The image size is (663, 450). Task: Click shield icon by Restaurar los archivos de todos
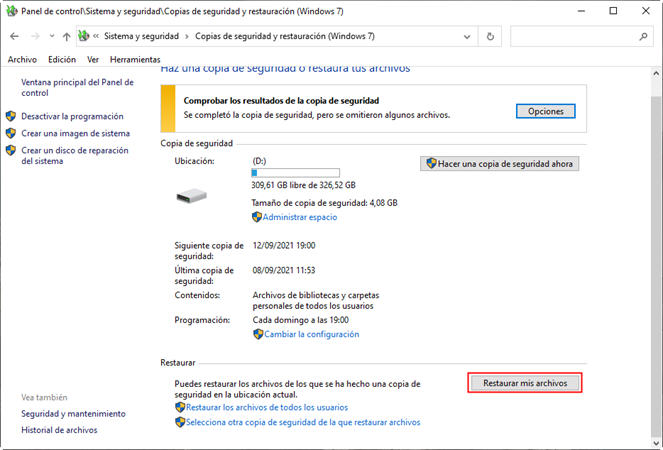click(180, 407)
